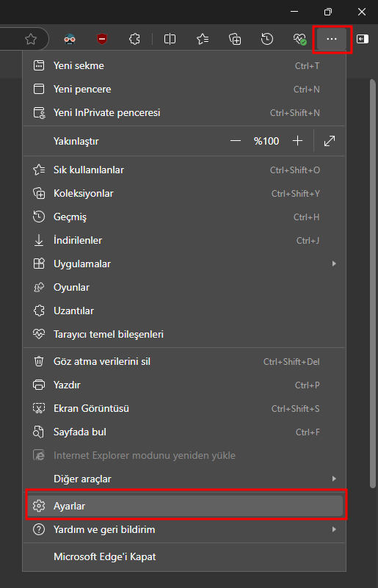
Task: Click the question mark icon beside Yardım
Action: (39, 529)
